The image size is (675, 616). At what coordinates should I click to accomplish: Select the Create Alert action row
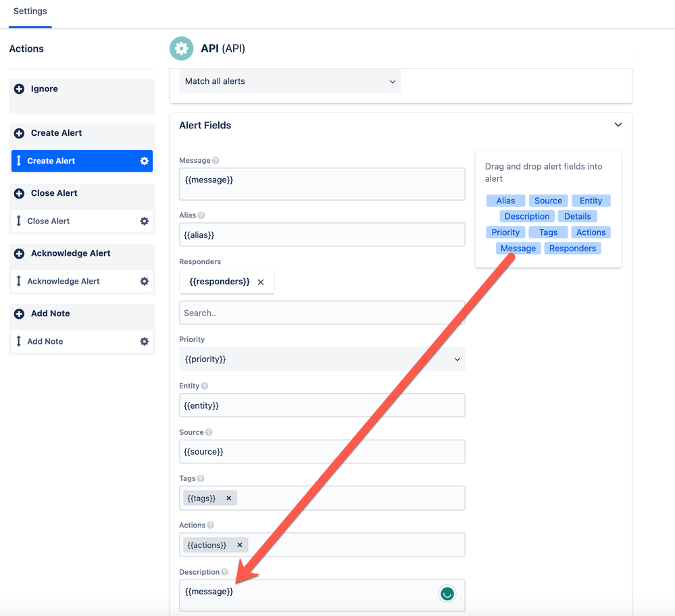point(82,161)
